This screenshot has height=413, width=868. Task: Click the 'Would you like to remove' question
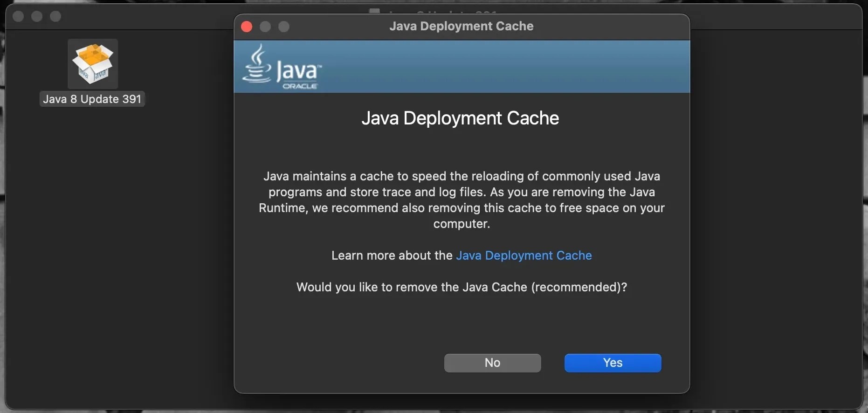(462, 287)
